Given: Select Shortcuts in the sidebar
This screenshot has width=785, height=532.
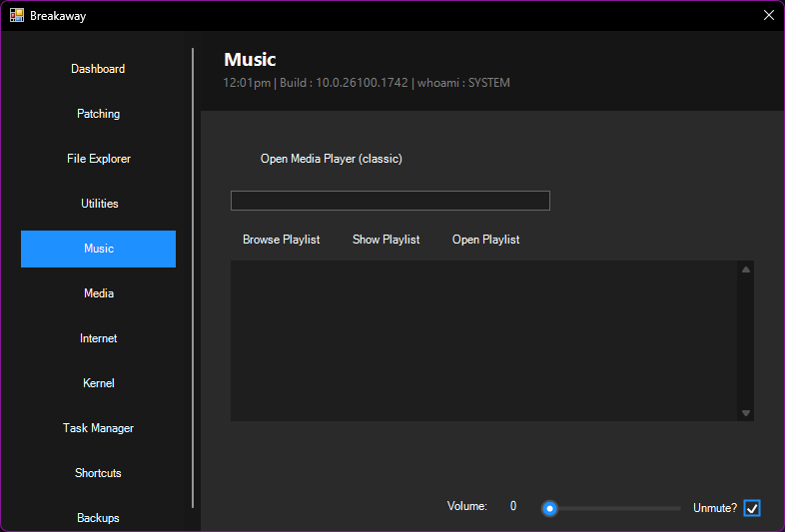Looking at the screenshot, I should tap(98, 473).
